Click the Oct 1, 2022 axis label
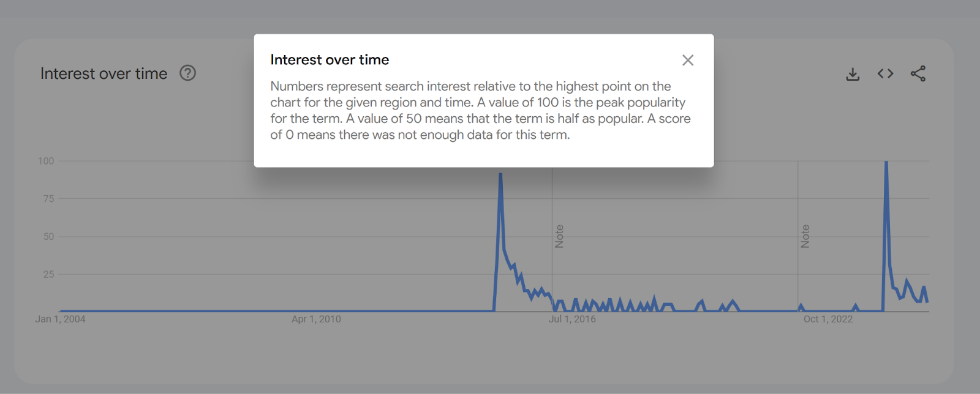 [x=828, y=319]
